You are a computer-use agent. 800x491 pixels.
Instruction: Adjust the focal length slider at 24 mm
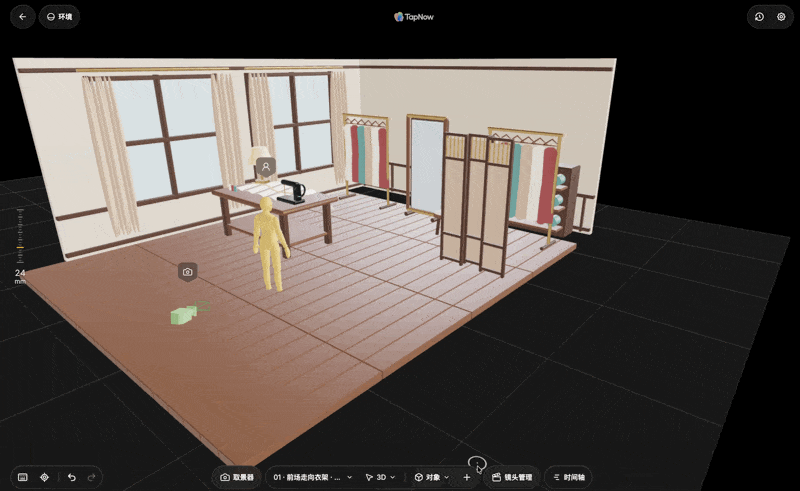coord(20,248)
